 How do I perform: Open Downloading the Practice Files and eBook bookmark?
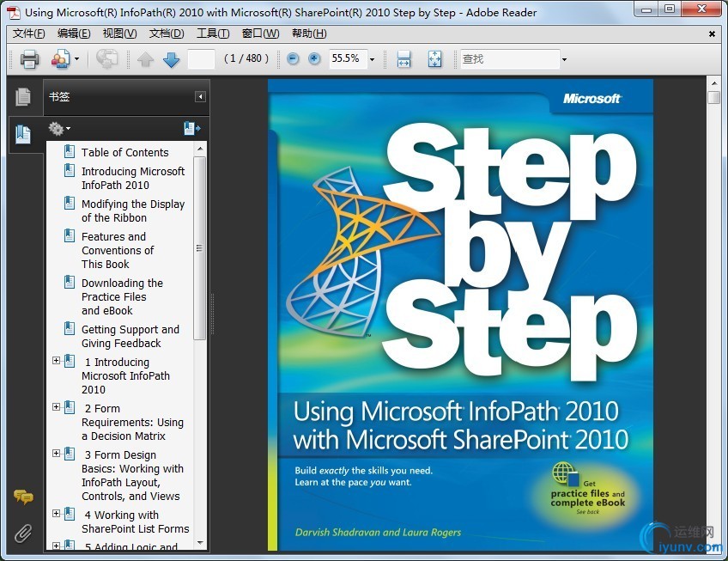pyautogui.click(x=122, y=296)
